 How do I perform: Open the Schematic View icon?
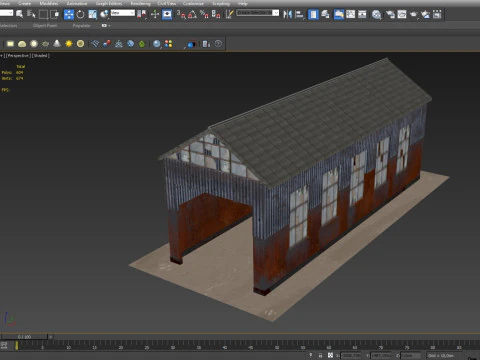[362, 14]
